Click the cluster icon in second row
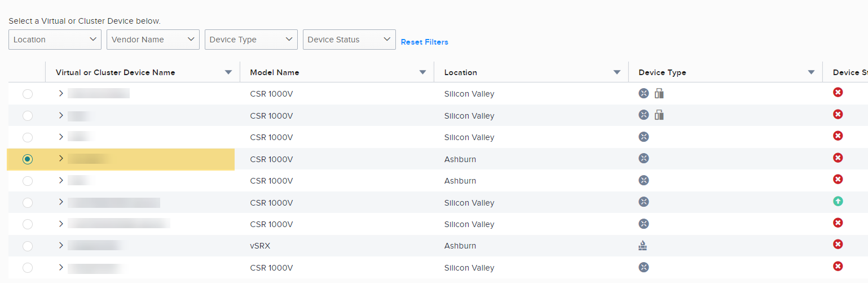Image resolution: width=868 pixels, height=283 pixels. click(x=659, y=115)
